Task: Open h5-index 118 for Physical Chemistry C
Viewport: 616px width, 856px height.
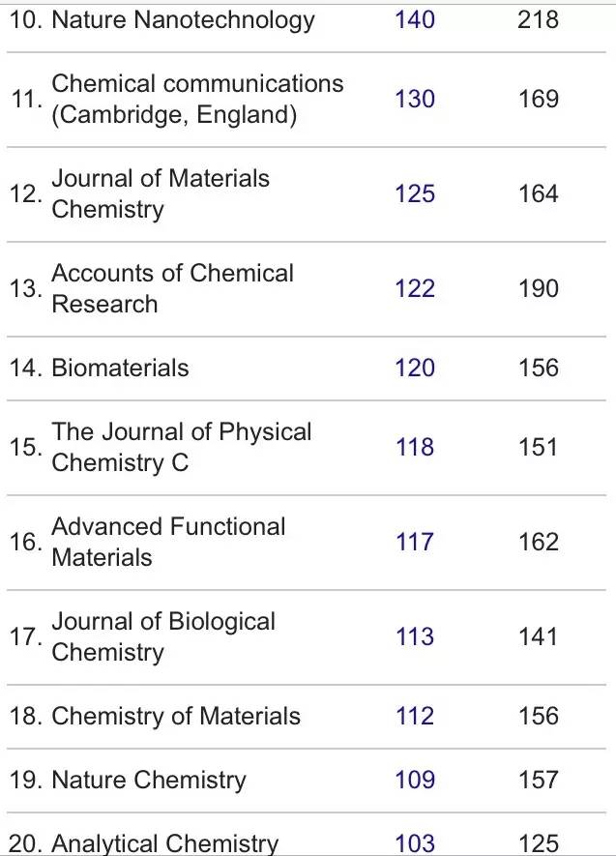Action: [x=415, y=447]
